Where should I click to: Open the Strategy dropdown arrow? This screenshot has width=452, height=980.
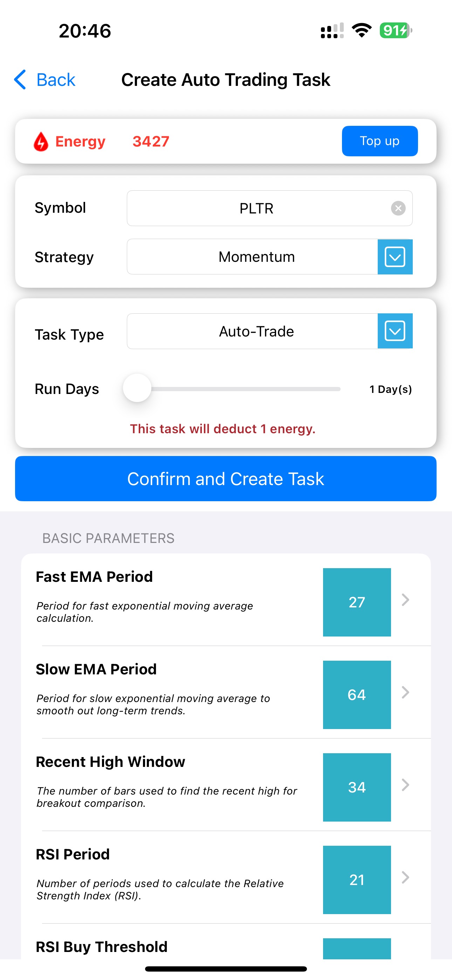click(395, 257)
